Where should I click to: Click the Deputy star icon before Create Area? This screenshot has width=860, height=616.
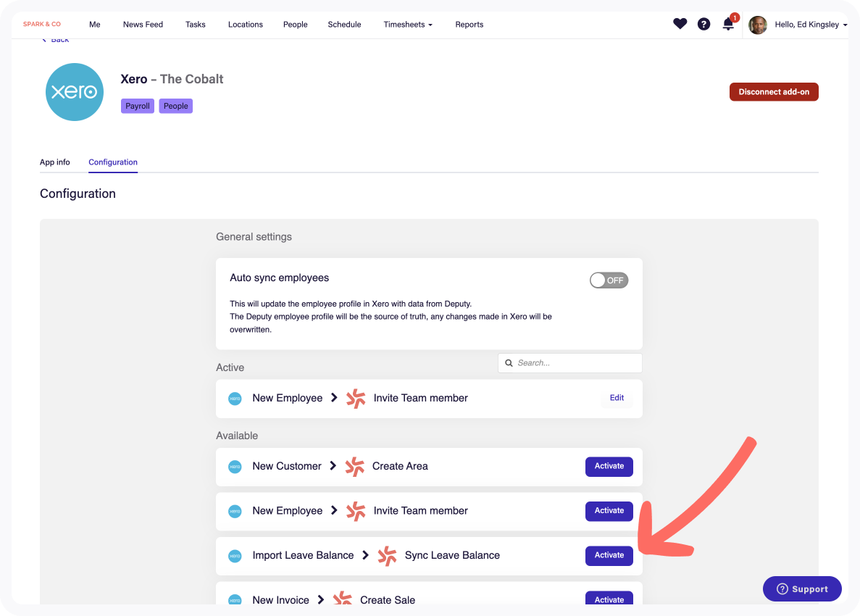355,467
